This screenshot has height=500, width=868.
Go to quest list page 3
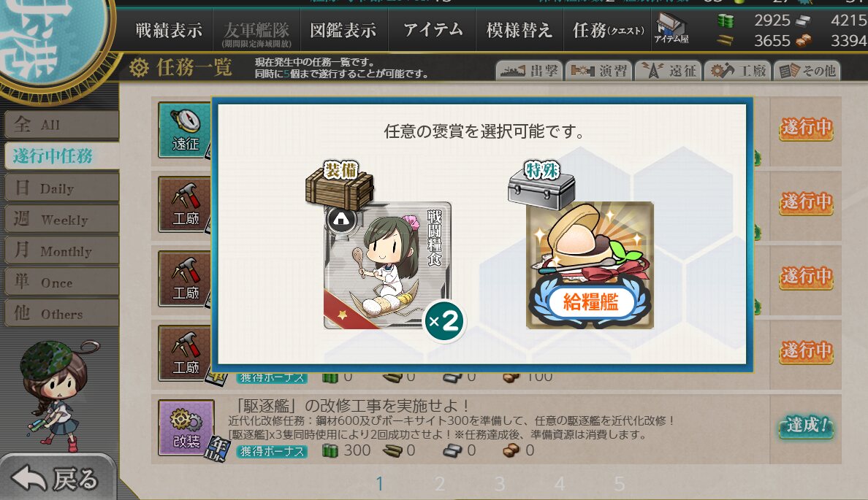coord(499,484)
